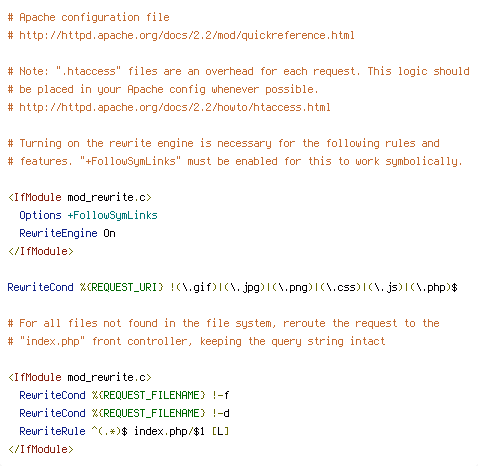
Task: Click the !-f flag in RewriteCond
Action: coord(221,395)
